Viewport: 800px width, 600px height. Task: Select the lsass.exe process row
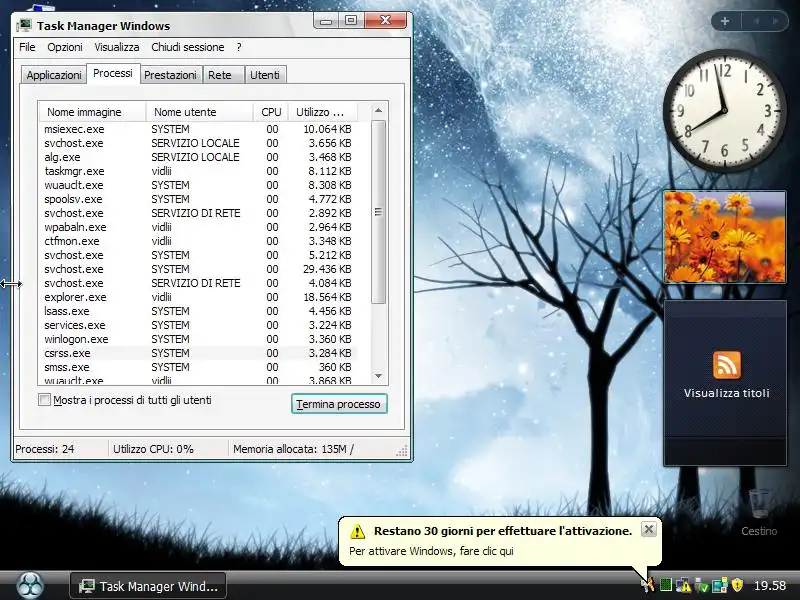click(x=198, y=311)
